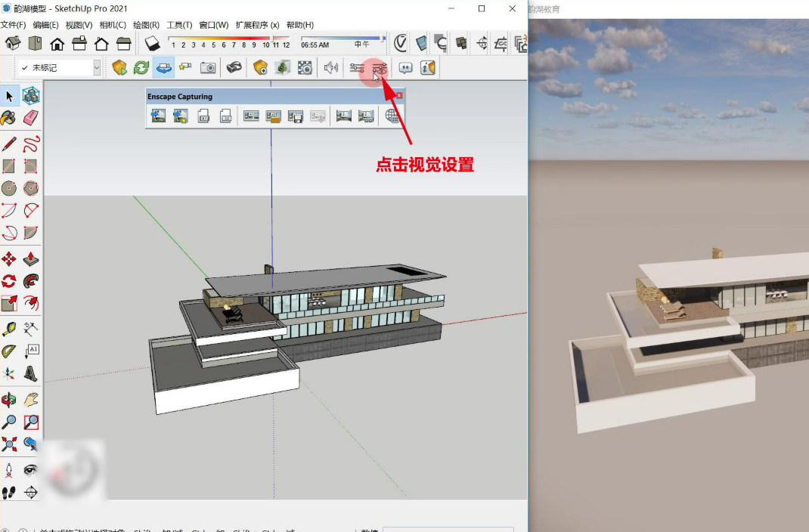Export EXE standalone in Enscape Capturing
This screenshot has width=809, height=532.
[204, 116]
